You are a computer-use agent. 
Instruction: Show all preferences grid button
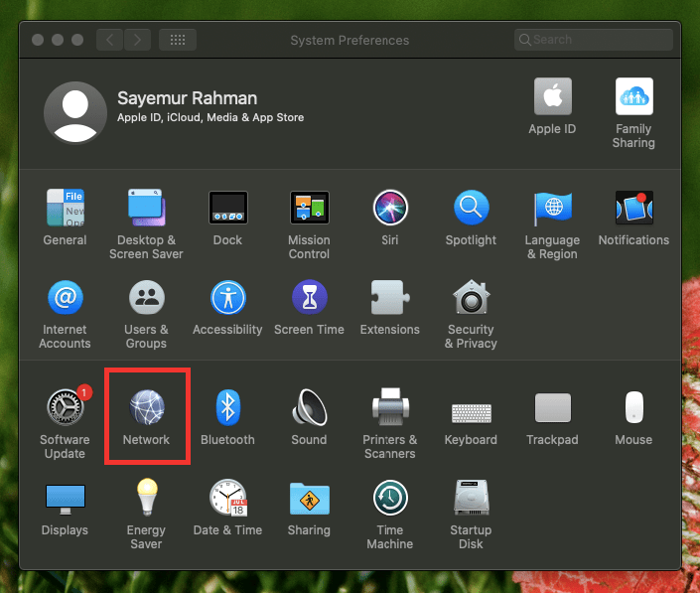click(x=178, y=40)
